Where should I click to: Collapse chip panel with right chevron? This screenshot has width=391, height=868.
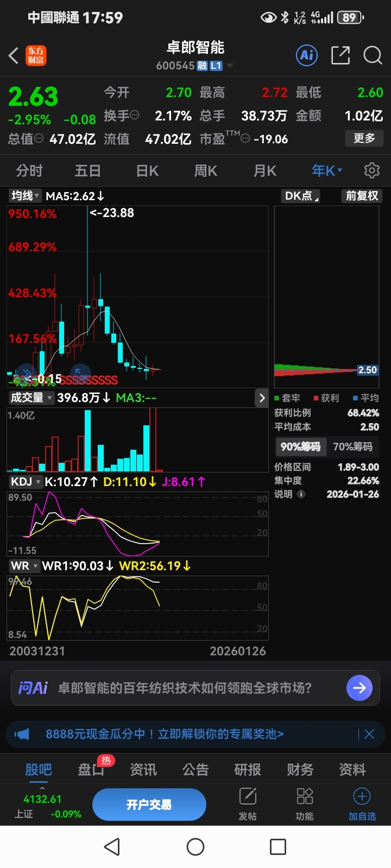point(262,398)
